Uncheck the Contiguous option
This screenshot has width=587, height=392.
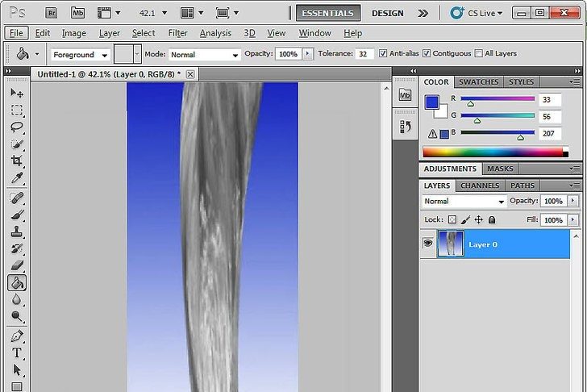(427, 54)
